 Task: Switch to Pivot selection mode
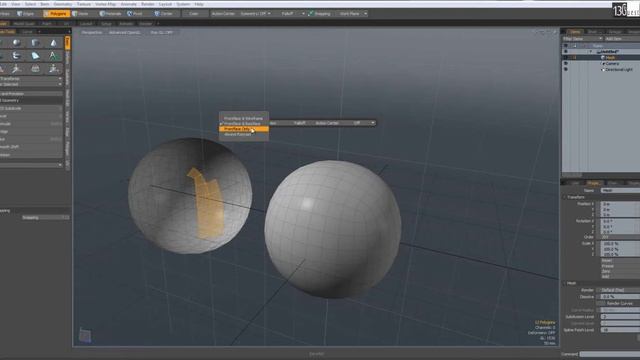click(135, 13)
